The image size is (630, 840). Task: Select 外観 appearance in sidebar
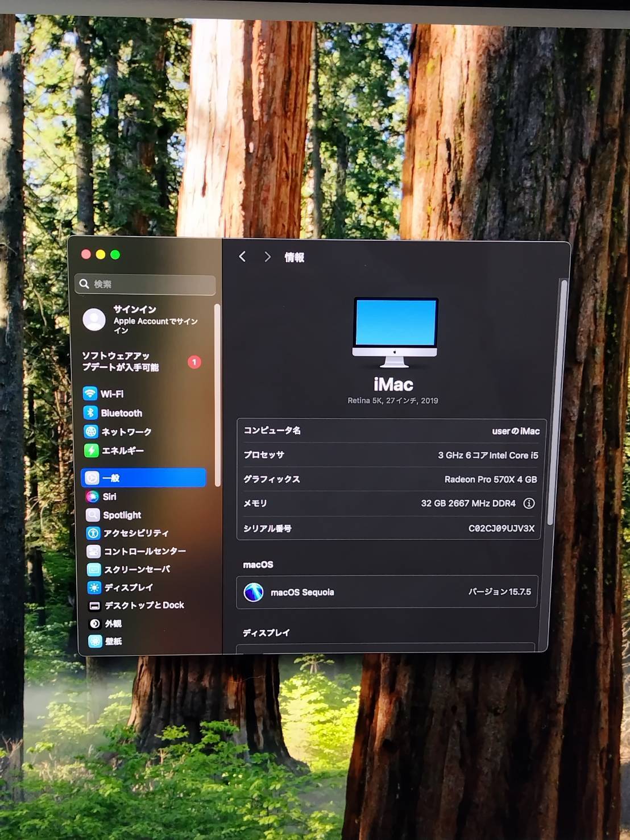(113, 623)
